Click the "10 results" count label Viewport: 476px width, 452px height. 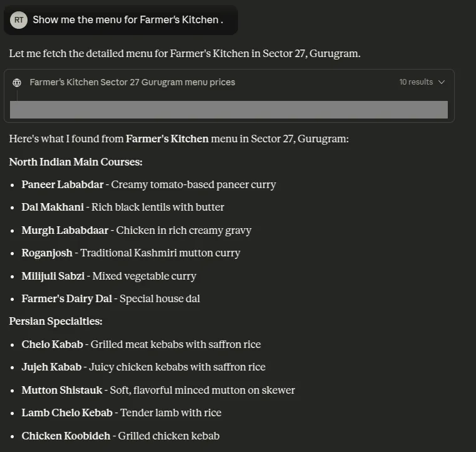point(416,82)
